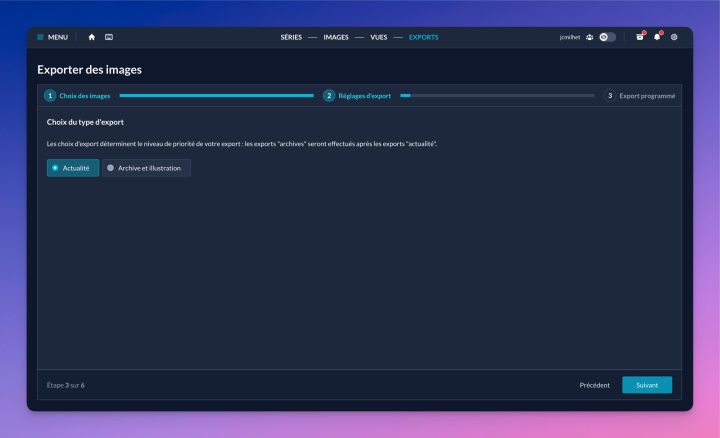The image size is (720, 438).
Task: Click the Exporter des images heading
Action: 90,70
